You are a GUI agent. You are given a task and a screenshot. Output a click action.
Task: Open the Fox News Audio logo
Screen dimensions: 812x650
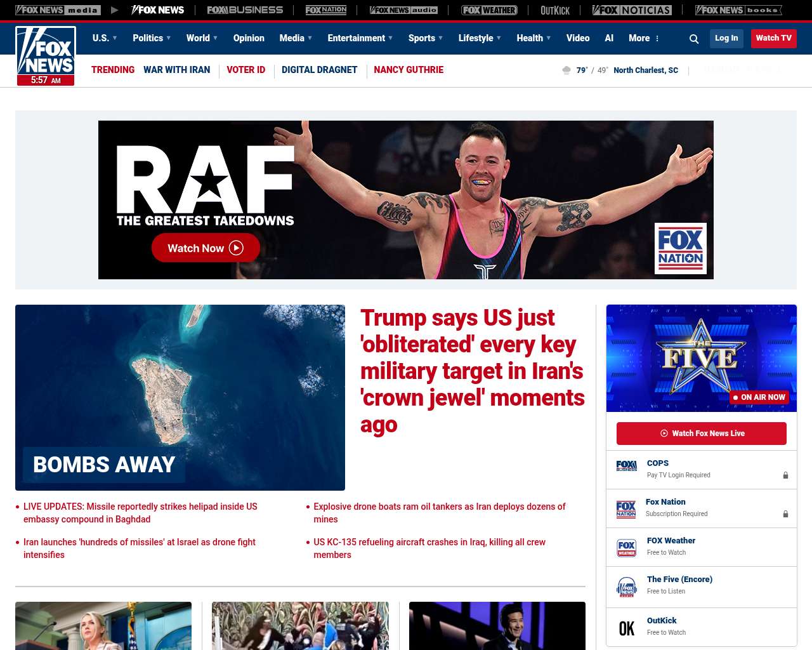pyautogui.click(x=403, y=10)
